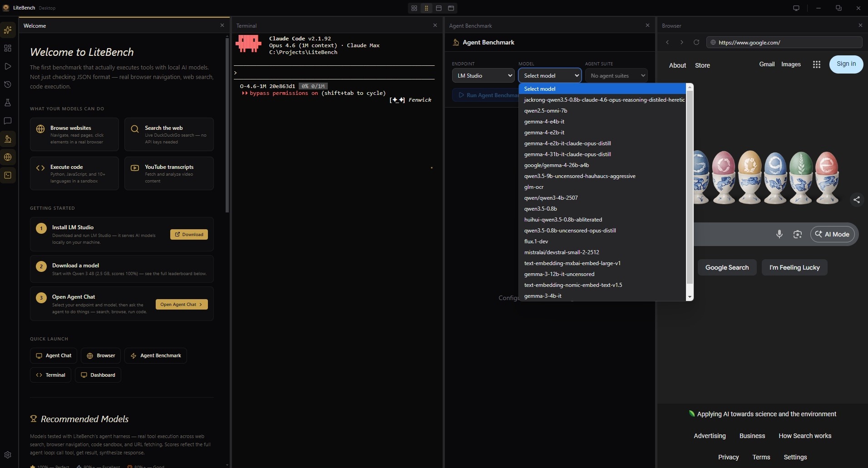Click the YouTube transcripts card
Image resolution: width=868 pixels, height=468 pixels.
pyautogui.click(x=169, y=173)
